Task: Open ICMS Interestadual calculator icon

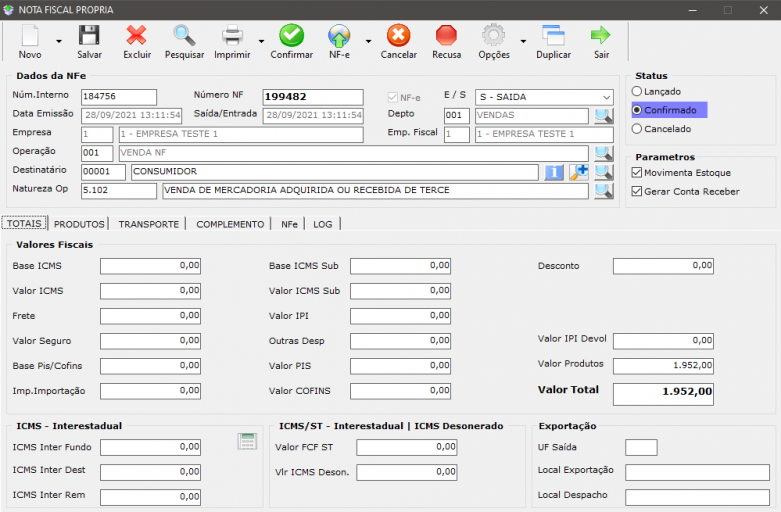Action: coord(247,441)
